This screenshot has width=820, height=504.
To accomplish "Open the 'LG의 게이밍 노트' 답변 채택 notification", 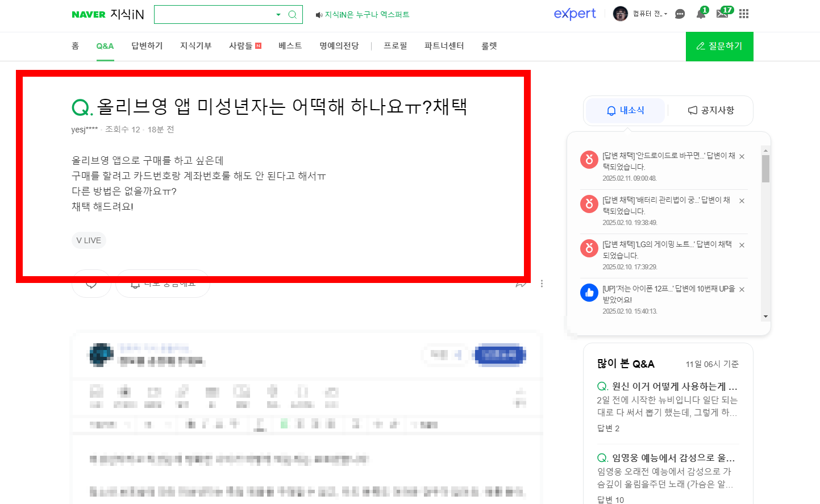I will [x=667, y=250].
